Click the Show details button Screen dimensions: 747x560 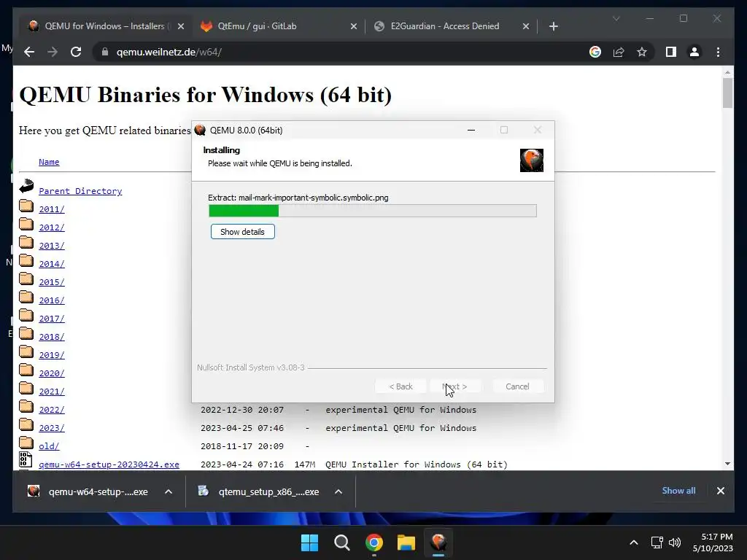[x=242, y=232]
